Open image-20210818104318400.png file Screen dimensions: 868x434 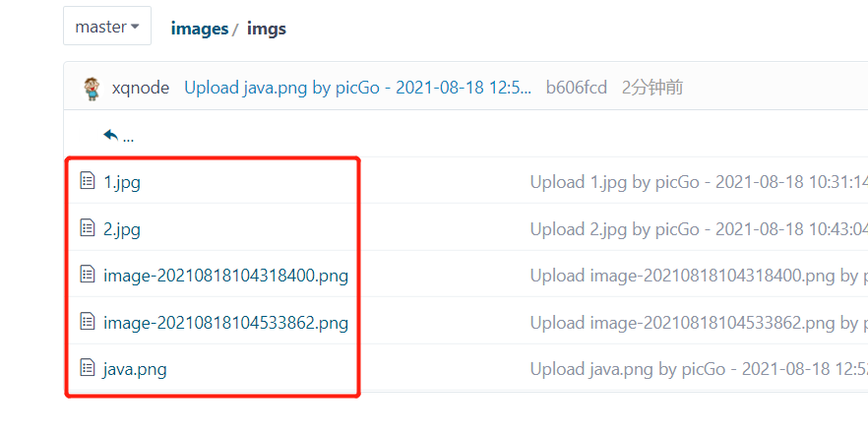[x=226, y=276]
